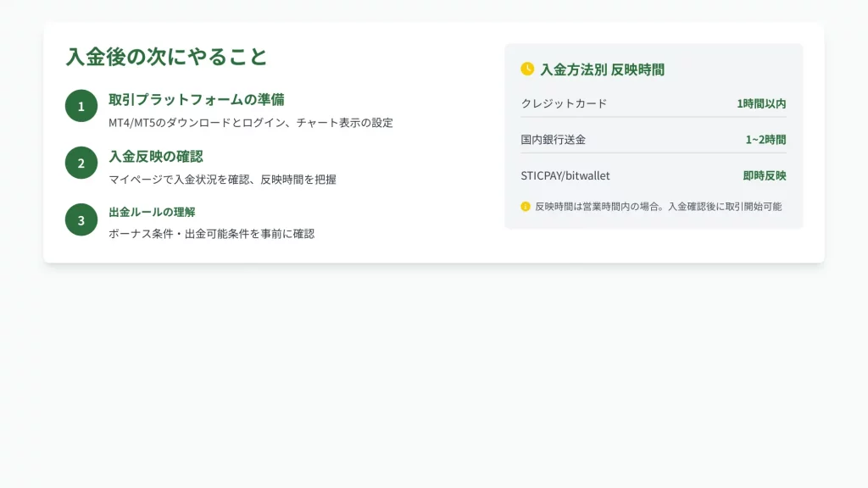Click the クレジットカード row label
Viewport: 868px width, 488px height.
(564, 103)
